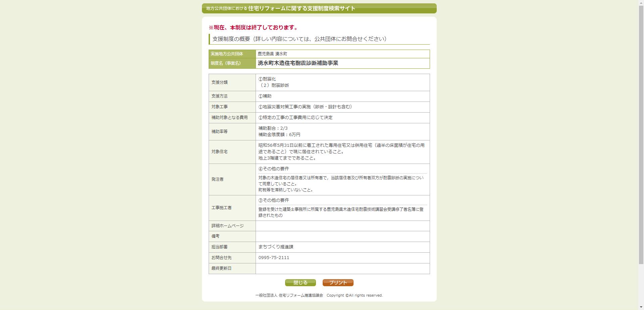Click the 支援分類 label cell

220,82
